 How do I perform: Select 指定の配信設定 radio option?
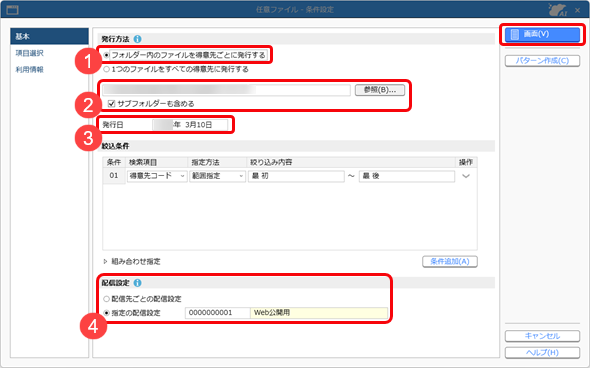106,313
